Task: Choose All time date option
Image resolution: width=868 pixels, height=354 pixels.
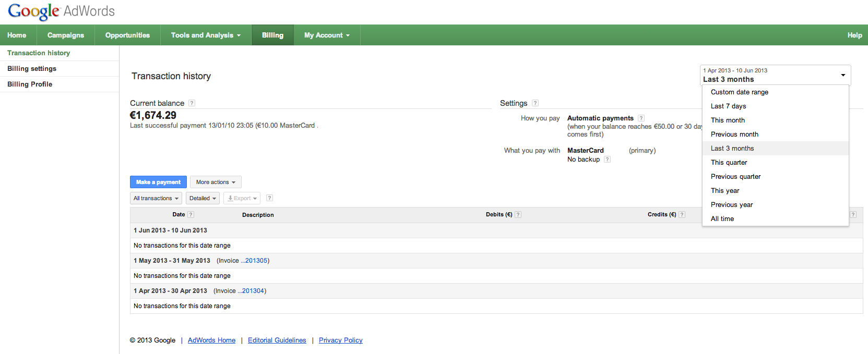Action: click(776, 219)
